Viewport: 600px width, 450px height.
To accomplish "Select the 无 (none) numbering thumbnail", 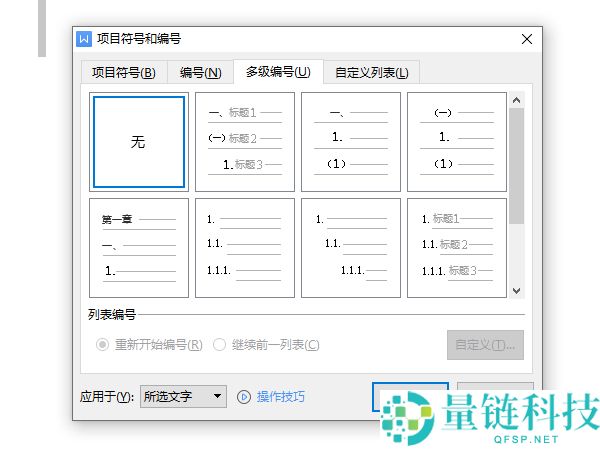I will pos(138,142).
